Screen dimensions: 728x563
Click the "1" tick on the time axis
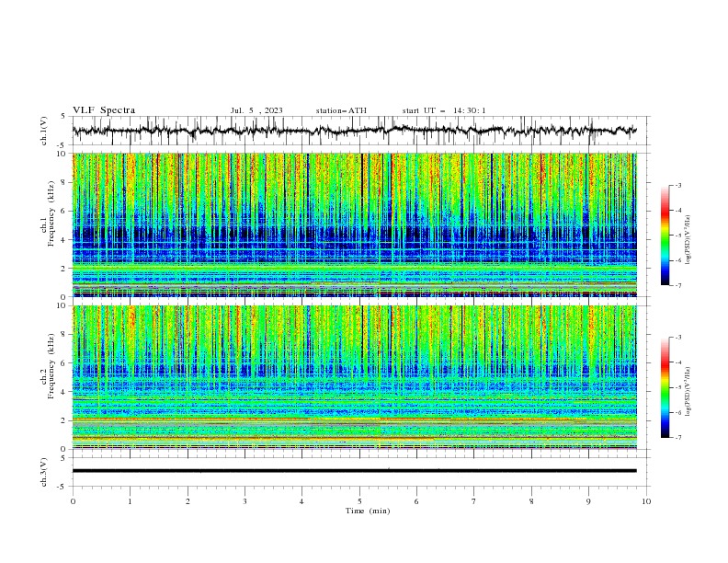pyautogui.click(x=130, y=501)
